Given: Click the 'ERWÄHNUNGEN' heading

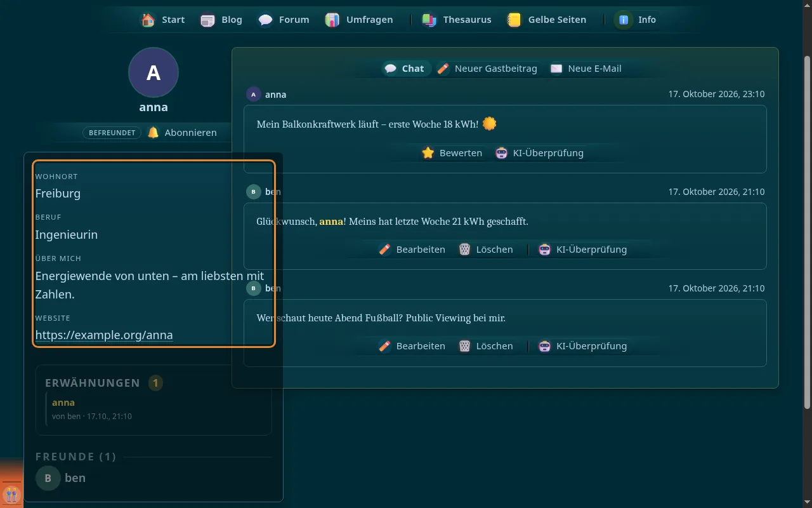Looking at the screenshot, I should [x=93, y=383].
